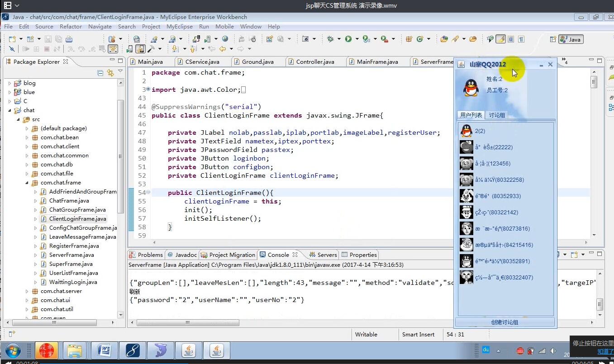Click the Open Web Browser globe icon

[224, 39]
